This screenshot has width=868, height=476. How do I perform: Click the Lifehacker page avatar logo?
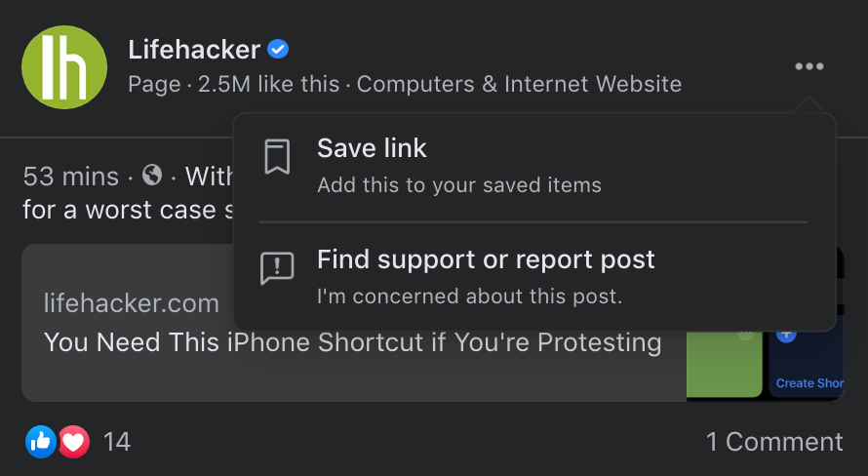tap(64, 67)
